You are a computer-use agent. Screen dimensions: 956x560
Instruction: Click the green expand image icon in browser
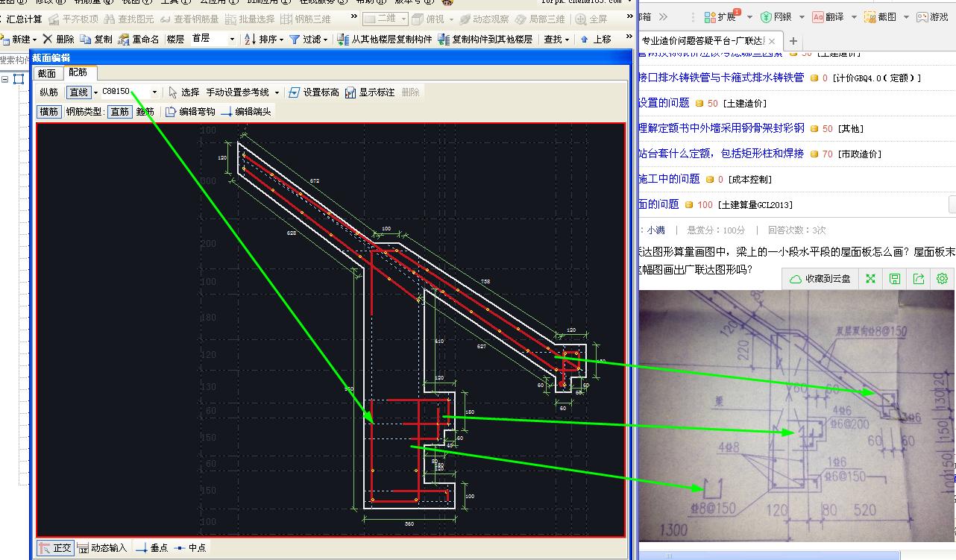tap(870, 278)
